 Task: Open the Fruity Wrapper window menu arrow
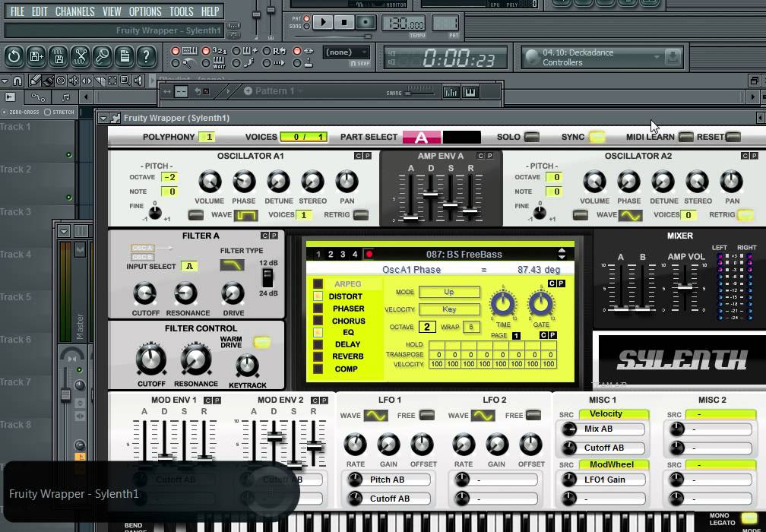[103, 118]
